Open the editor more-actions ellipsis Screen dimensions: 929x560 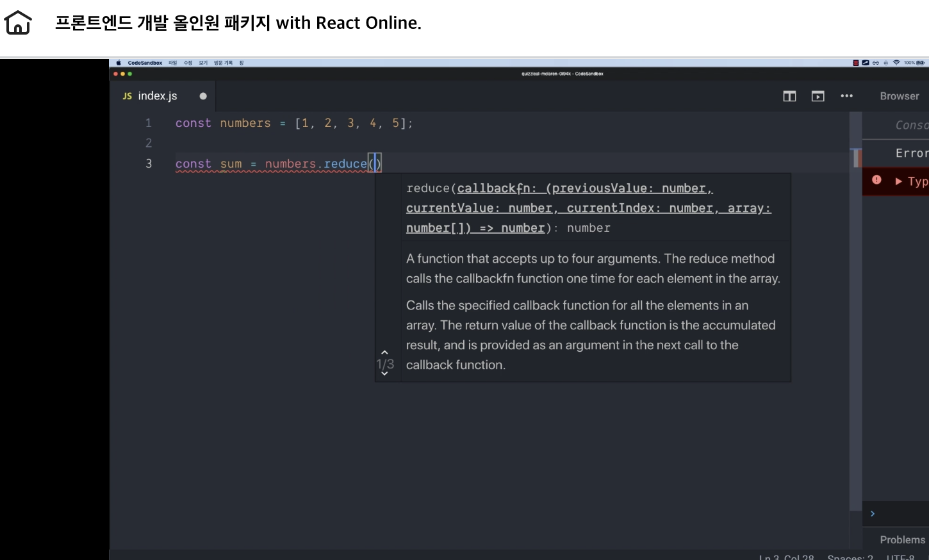[847, 96]
